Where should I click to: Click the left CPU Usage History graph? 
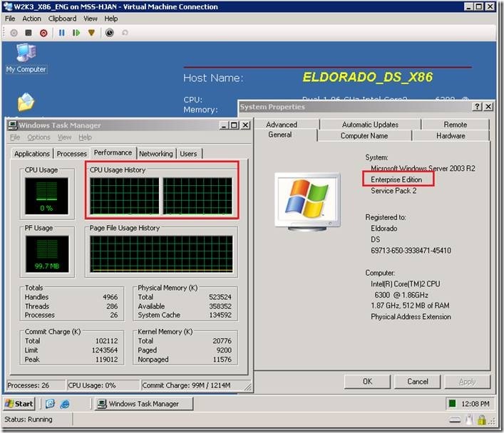point(124,196)
